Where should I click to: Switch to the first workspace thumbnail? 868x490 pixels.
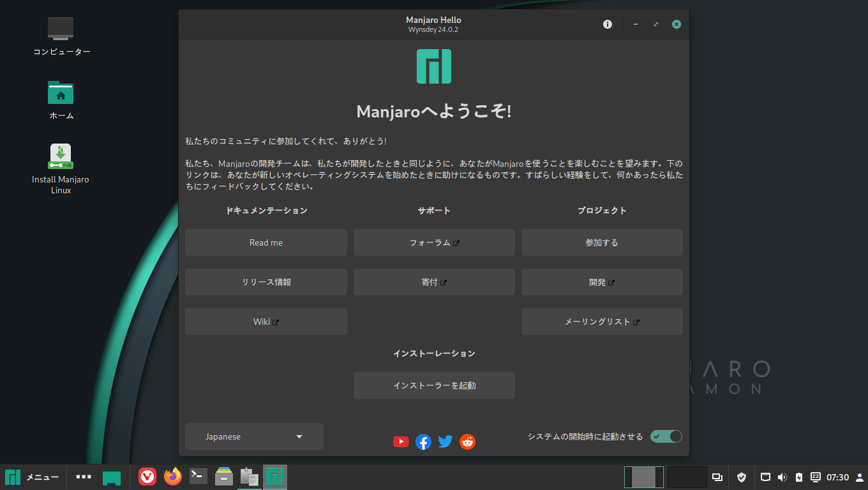pyautogui.click(x=644, y=477)
